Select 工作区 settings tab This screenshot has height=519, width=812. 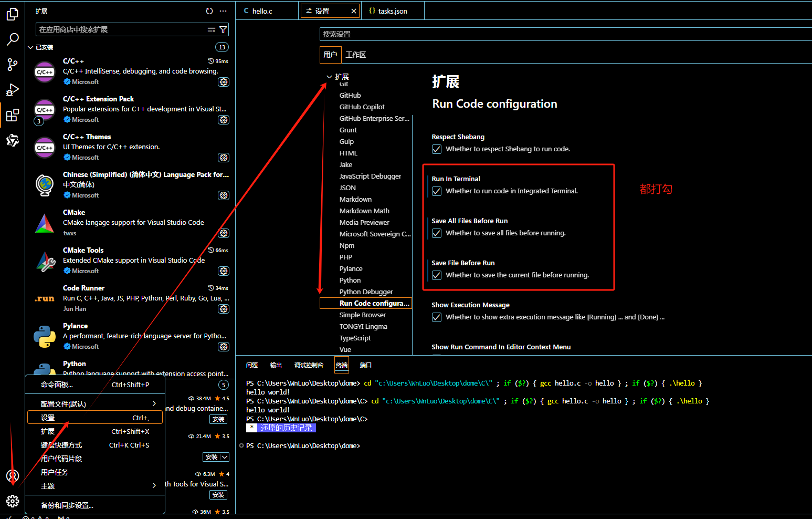pos(355,55)
